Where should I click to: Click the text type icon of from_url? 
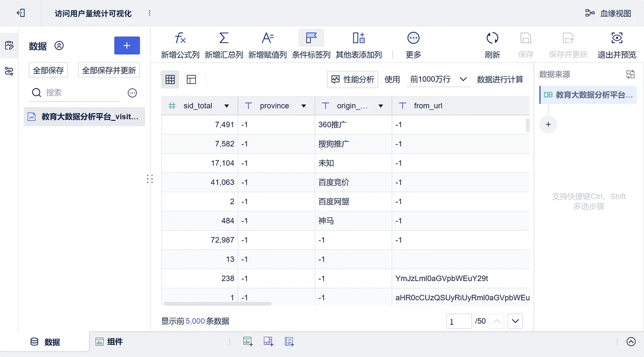[403, 106]
